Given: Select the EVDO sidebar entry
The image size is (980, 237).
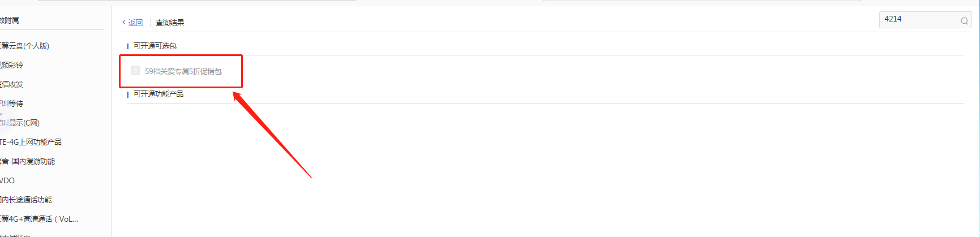Looking at the screenshot, I should point(7,180).
